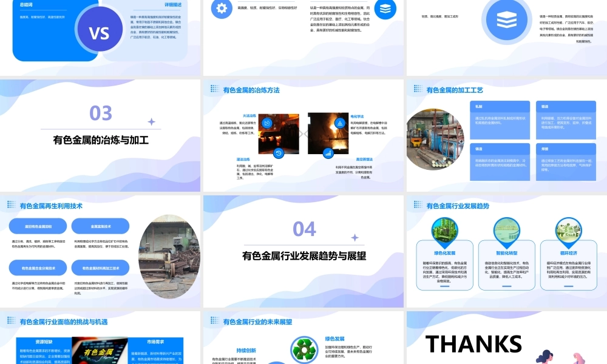Click the 有色金属材料再加工技术 pill button
Image resolution: width=607 pixels, height=364 pixels.
click(x=101, y=268)
